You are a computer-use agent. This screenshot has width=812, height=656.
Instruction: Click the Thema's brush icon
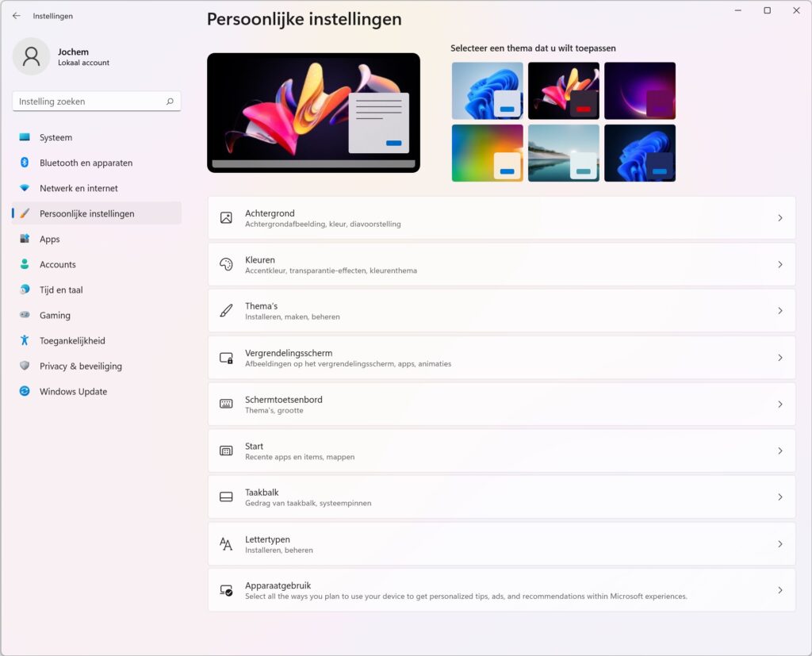pos(226,311)
